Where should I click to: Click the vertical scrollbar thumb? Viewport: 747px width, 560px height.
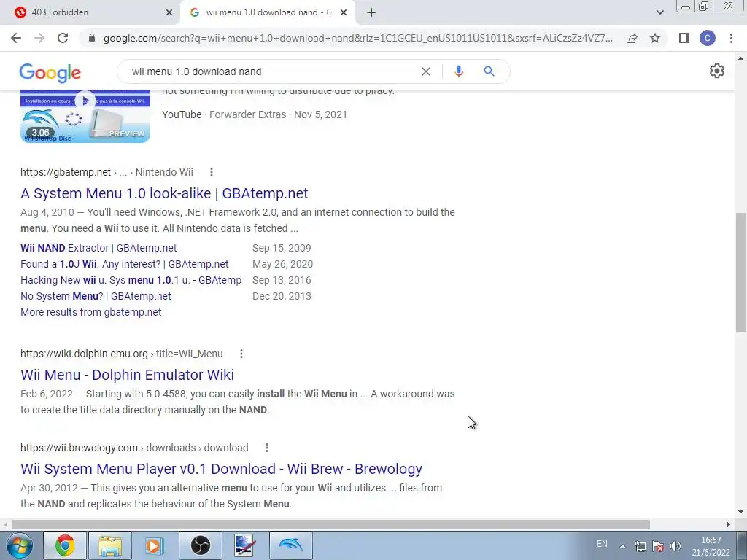[741, 273]
